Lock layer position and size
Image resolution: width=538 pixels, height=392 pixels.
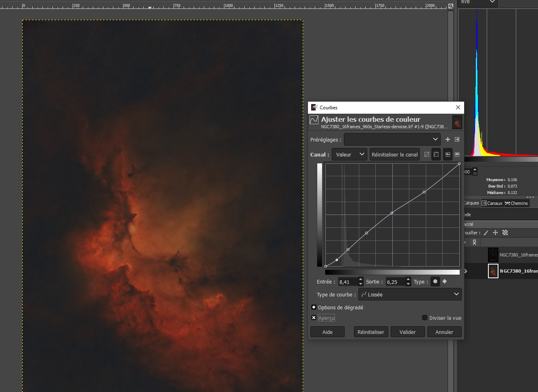click(495, 233)
